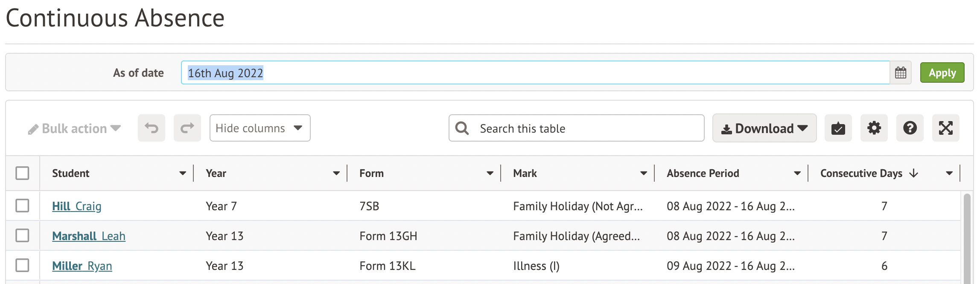Expand table to fullscreen
Screen dimensions: 980x284
click(945, 128)
